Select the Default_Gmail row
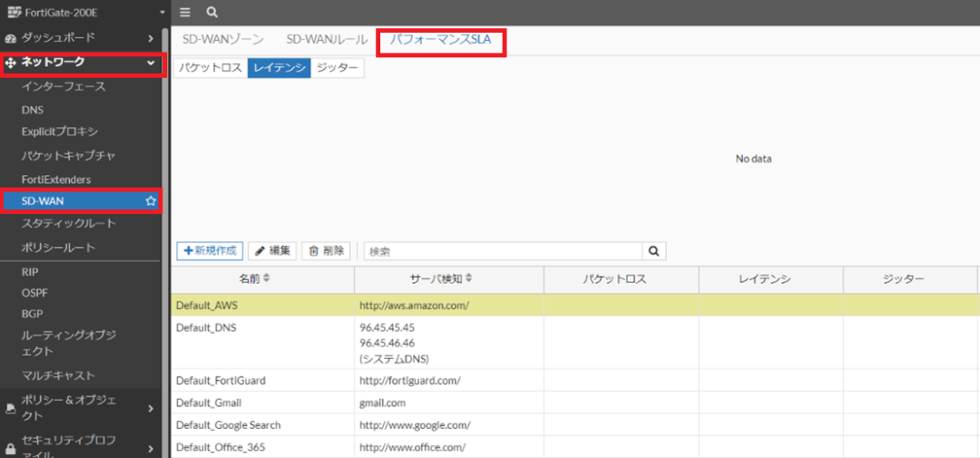980x458 pixels. [x=575, y=403]
